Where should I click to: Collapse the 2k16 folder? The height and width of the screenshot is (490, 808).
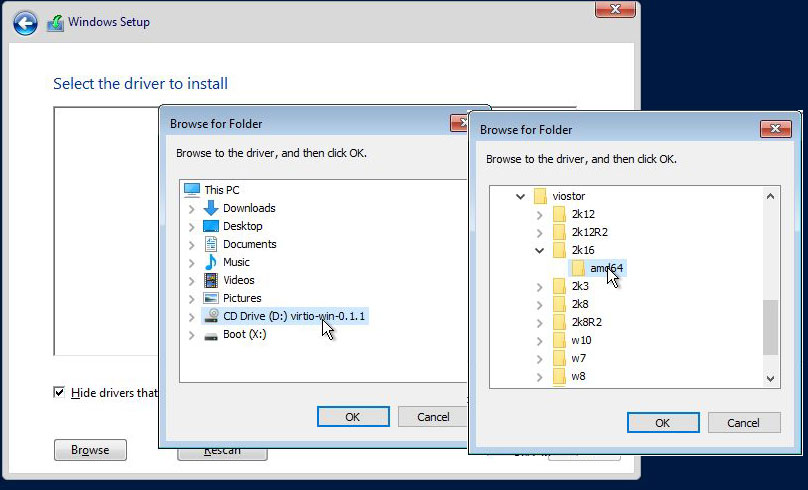[540, 250]
